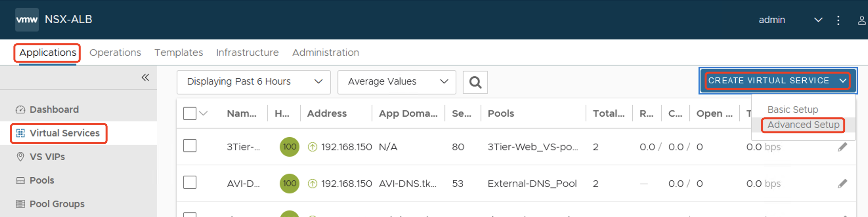Check the box for the AVI-D row
This screenshot has height=217, width=868.
point(190,182)
